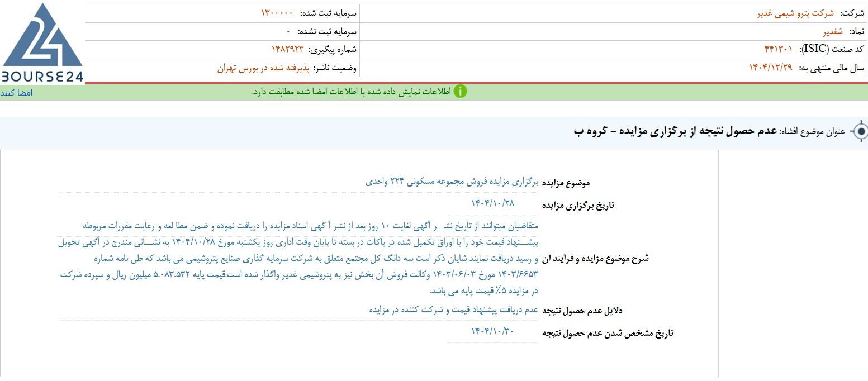Select the result date ۱۴۰۴/۱۰/۳۰

pyautogui.click(x=492, y=331)
